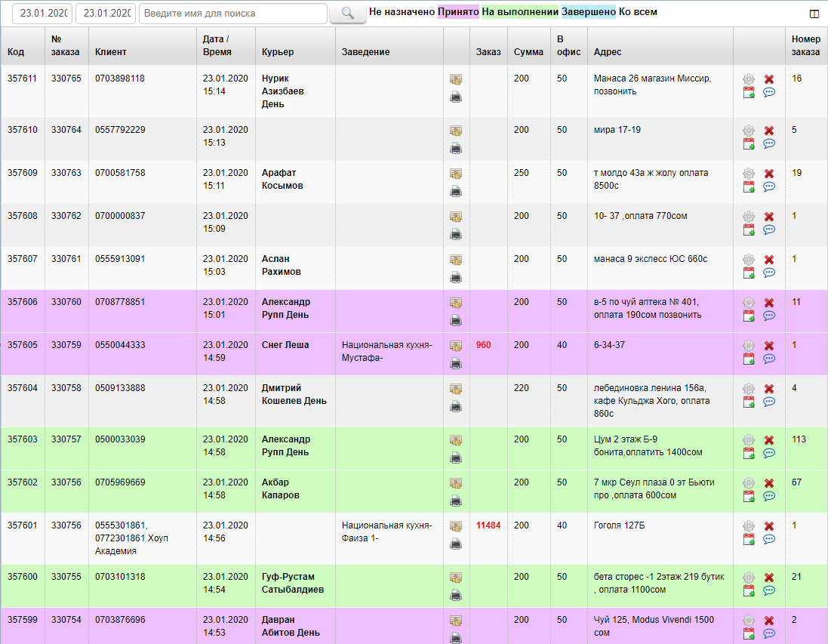This screenshot has width=828, height=644.
Task: Select courier 'Арафат Косымов'
Action: point(282,179)
